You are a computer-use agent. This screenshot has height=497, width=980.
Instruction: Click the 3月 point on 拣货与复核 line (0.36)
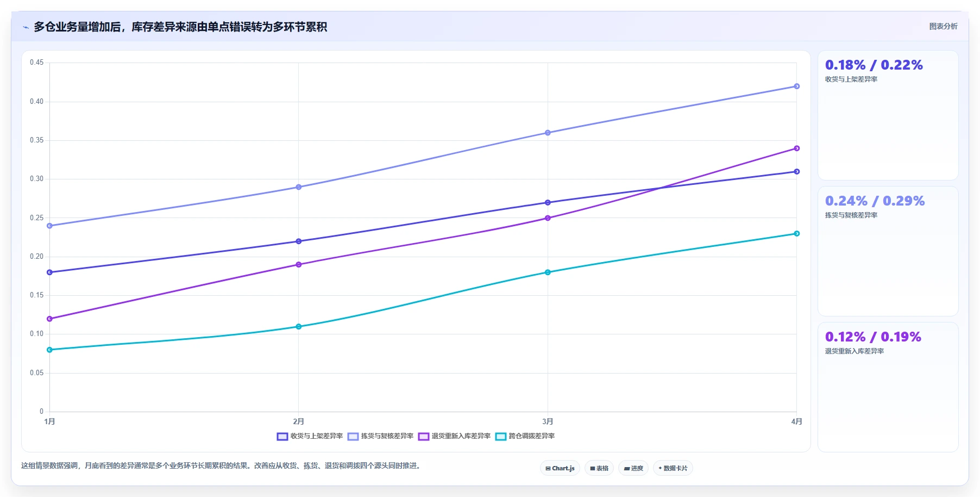(548, 133)
